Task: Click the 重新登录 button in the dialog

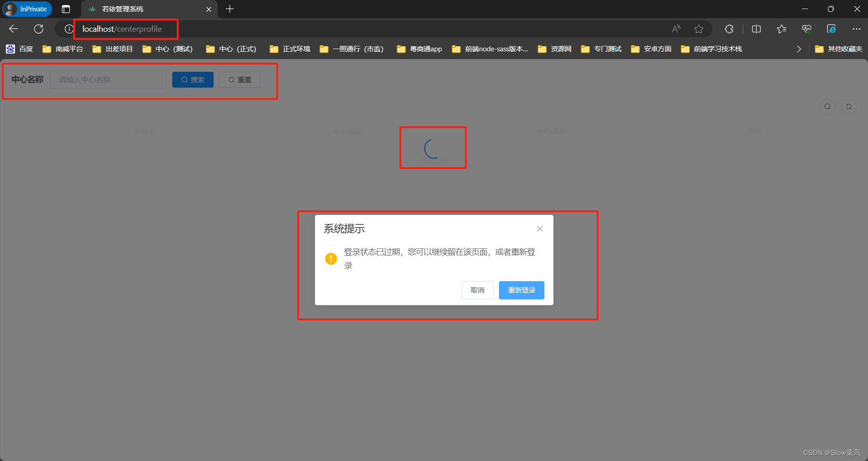Action: point(521,290)
